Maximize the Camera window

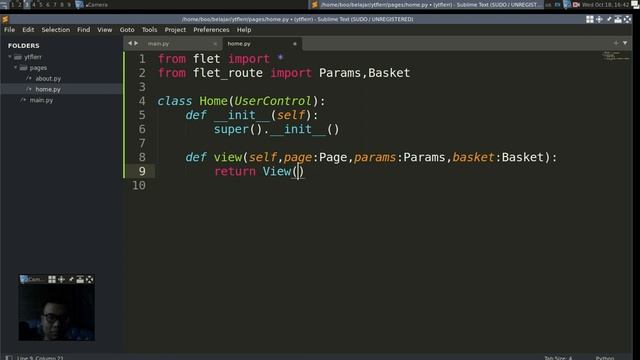pyautogui.click(x=90, y=279)
